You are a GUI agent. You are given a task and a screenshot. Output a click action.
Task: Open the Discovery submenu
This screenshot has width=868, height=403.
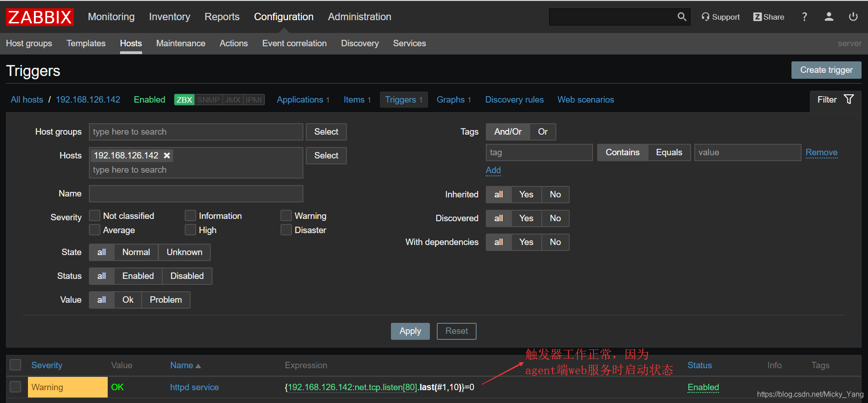click(x=360, y=44)
